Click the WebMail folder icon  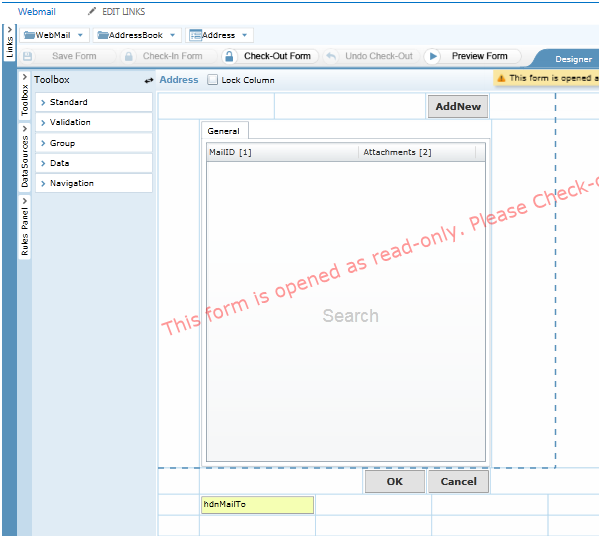tap(29, 35)
